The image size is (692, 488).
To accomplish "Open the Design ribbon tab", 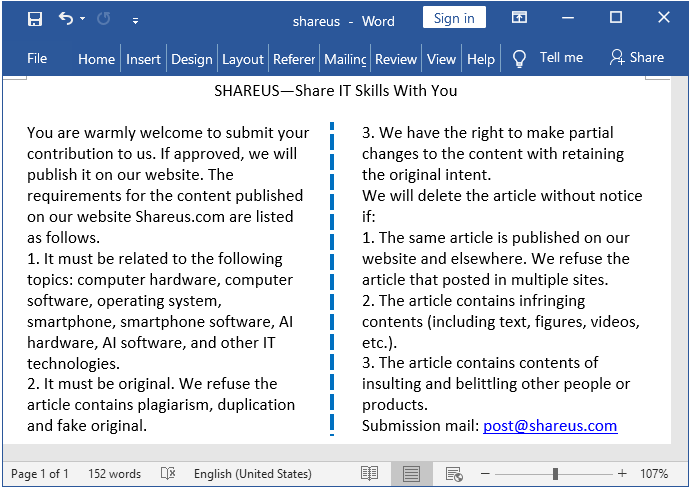I will point(192,59).
